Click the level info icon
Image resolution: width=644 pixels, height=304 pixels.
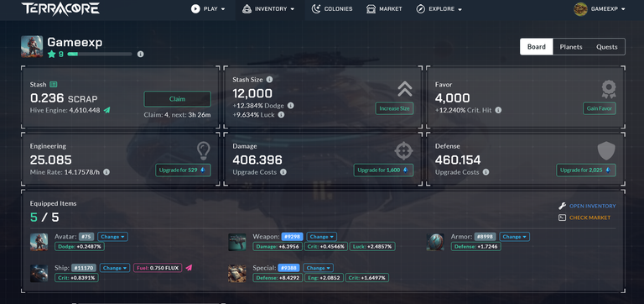[141, 54]
